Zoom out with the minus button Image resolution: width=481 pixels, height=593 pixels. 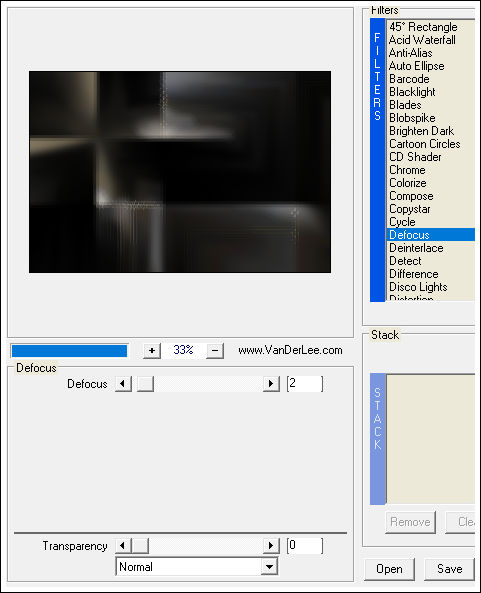[x=215, y=351]
